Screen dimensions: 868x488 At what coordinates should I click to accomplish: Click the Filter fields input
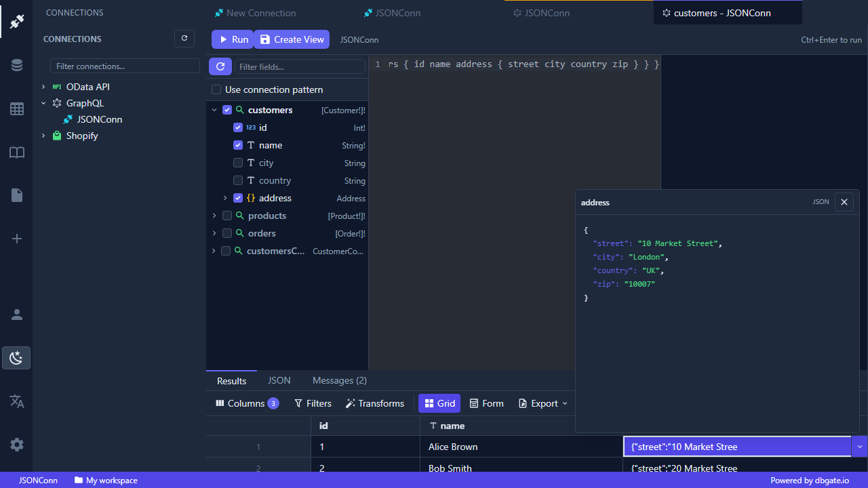point(300,66)
